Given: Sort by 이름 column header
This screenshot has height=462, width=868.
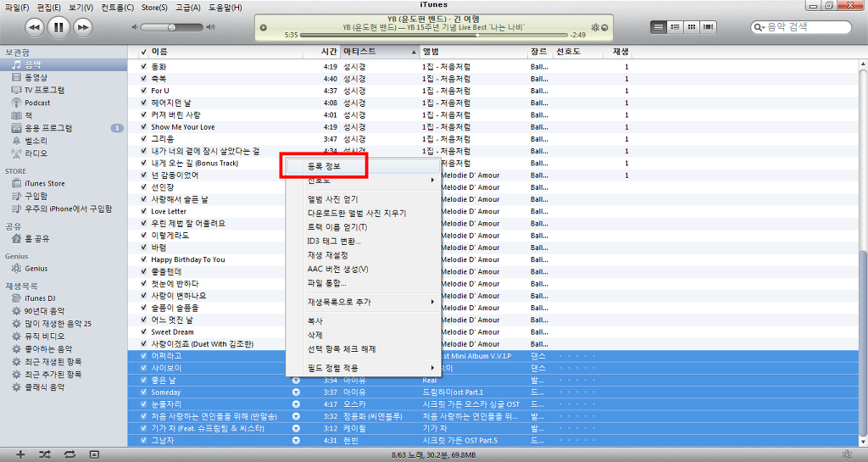Looking at the screenshot, I should pos(226,52).
